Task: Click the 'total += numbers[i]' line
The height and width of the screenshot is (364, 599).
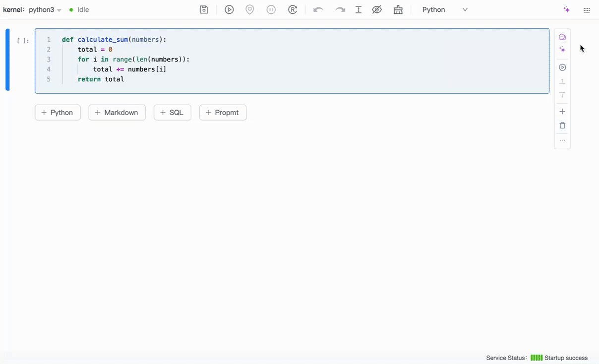Action: (129, 69)
